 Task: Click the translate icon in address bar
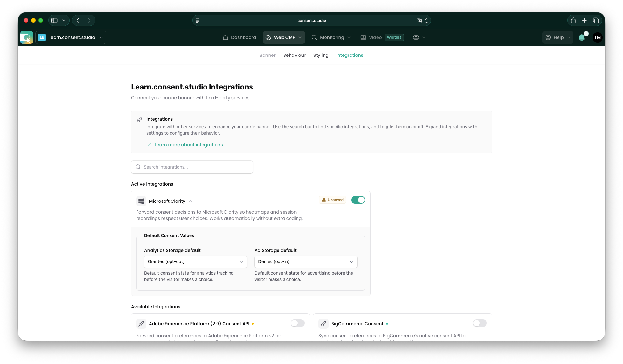(x=419, y=20)
